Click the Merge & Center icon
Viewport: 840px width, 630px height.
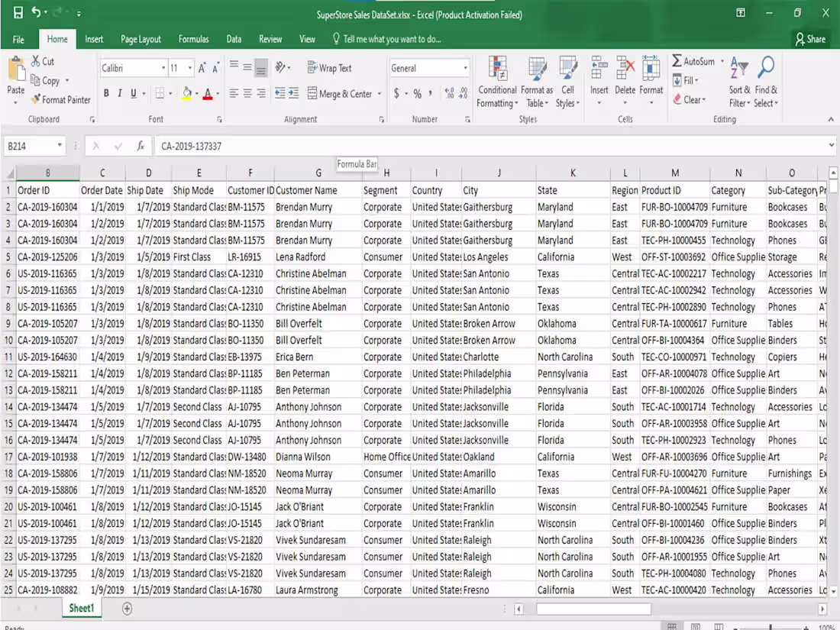pos(312,93)
